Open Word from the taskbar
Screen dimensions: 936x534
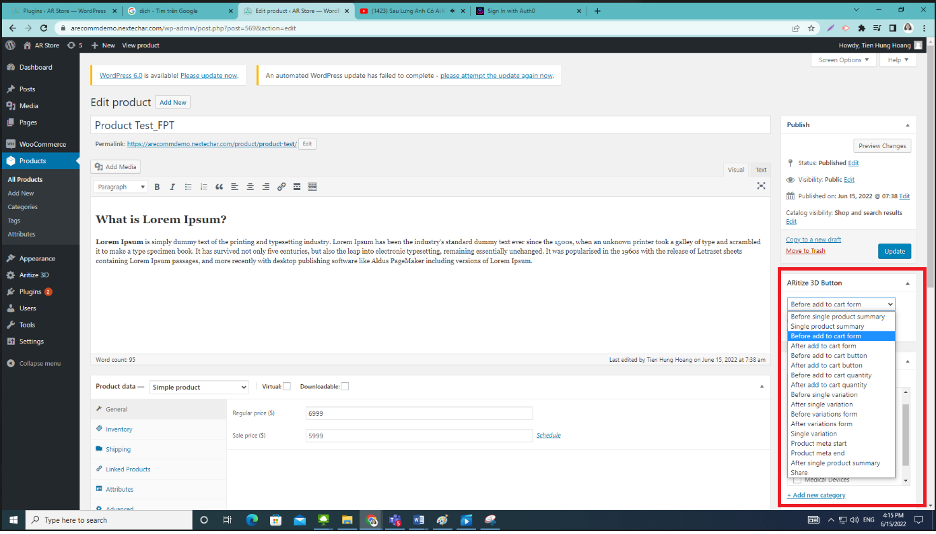[418, 520]
